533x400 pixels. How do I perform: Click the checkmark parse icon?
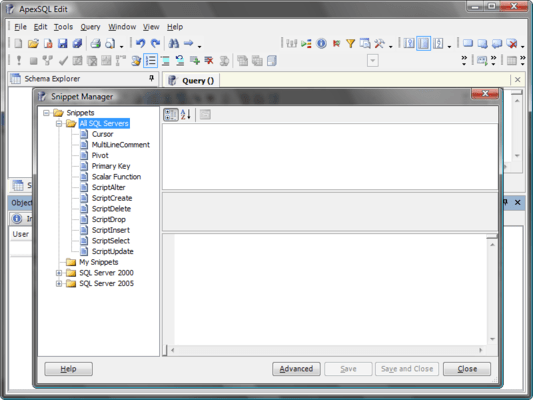(x=63, y=60)
